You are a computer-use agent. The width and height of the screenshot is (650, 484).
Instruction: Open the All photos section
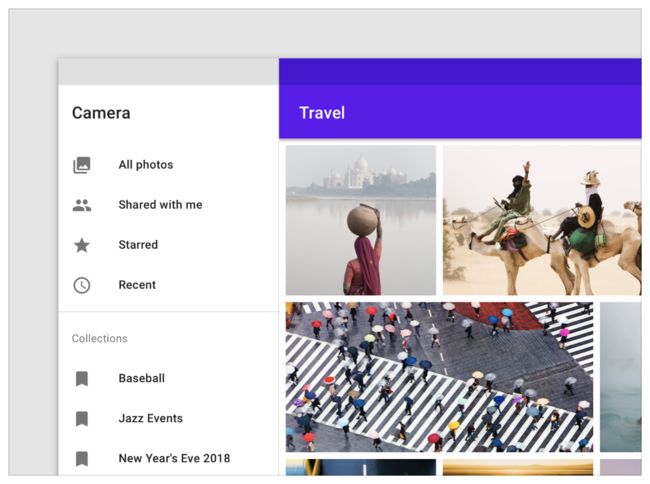pos(168,165)
